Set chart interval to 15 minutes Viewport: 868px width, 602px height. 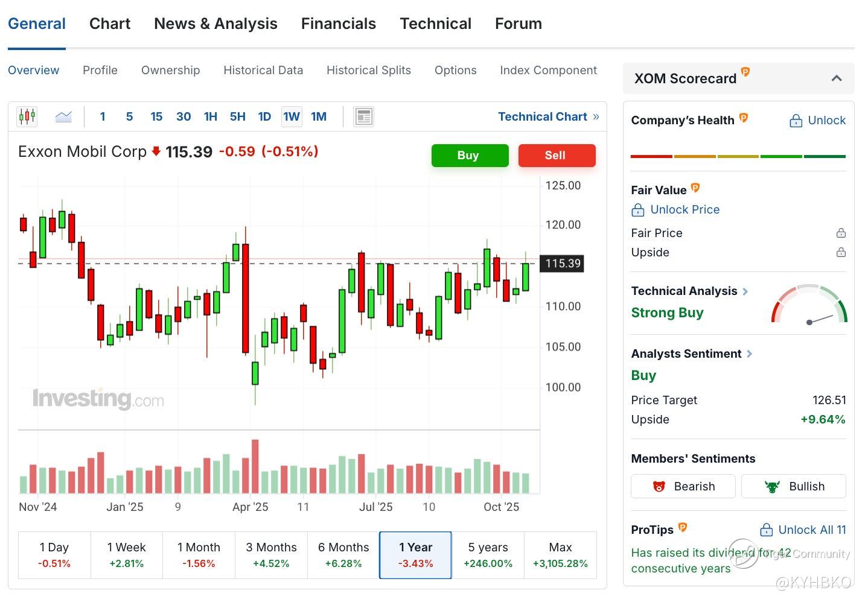156,116
